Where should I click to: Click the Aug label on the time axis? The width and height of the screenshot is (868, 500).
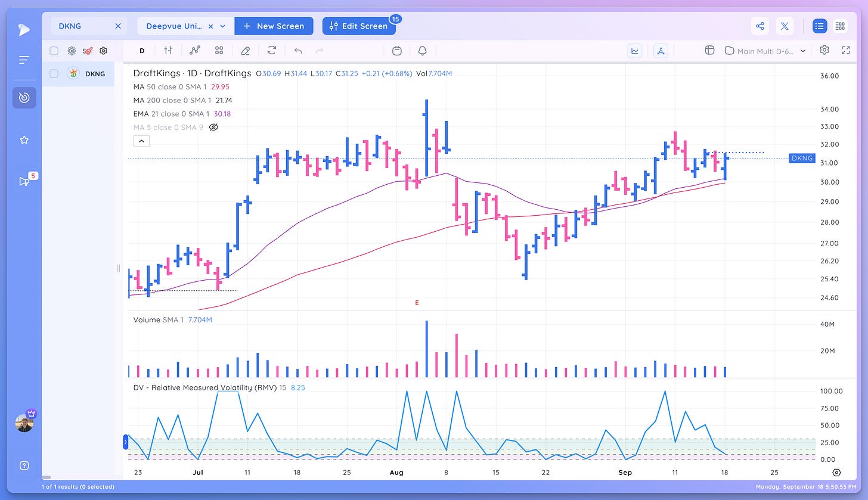(396, 472)
